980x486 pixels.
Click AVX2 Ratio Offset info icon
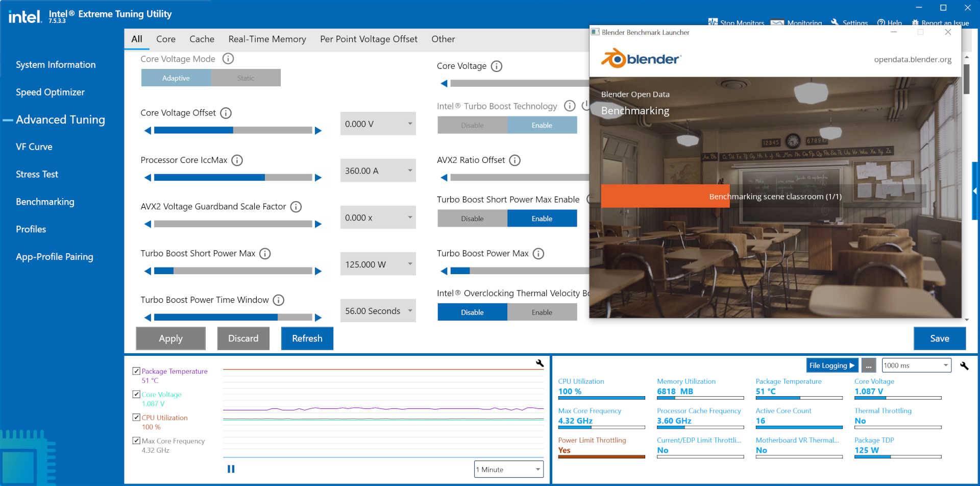(514, 160)
